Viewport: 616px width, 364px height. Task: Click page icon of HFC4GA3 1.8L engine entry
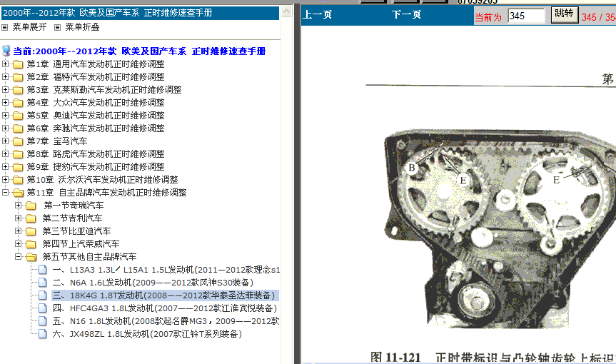pyautogui.click(x=43, y=308)
